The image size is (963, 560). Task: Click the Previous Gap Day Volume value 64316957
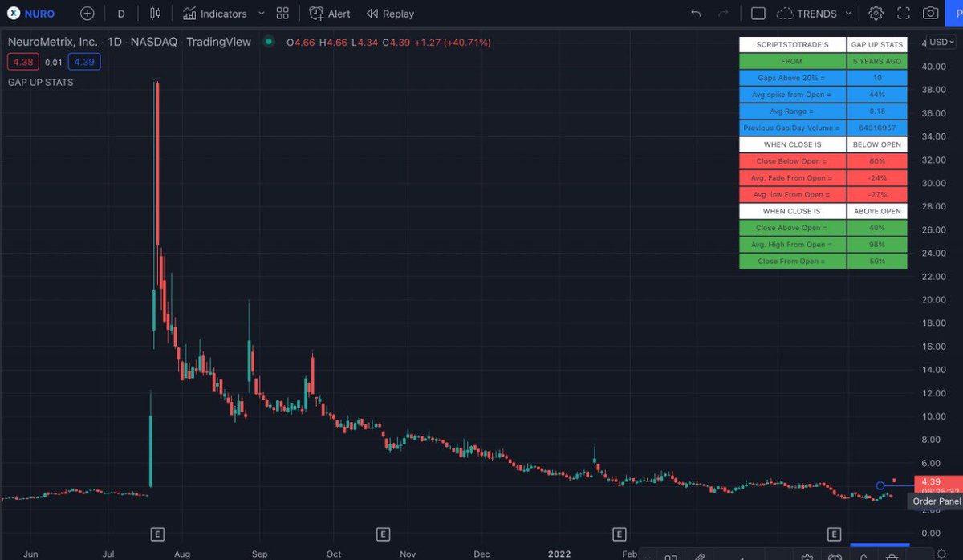[877, 128]
